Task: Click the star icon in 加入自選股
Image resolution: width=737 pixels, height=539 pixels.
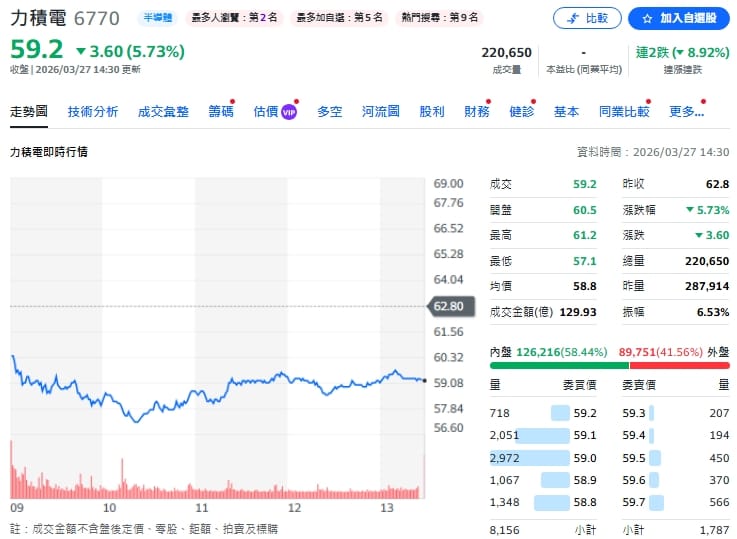Action: coord(647,19)
